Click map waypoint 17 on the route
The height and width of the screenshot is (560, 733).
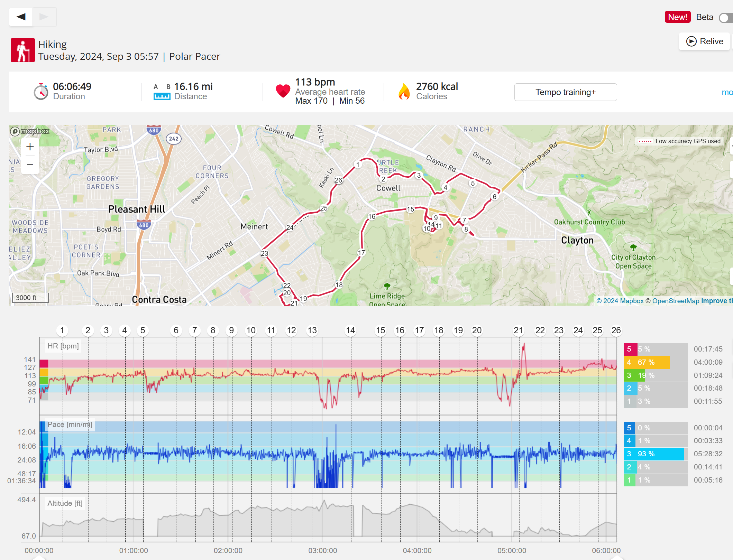pyautogui.click(x=361, y=253)
